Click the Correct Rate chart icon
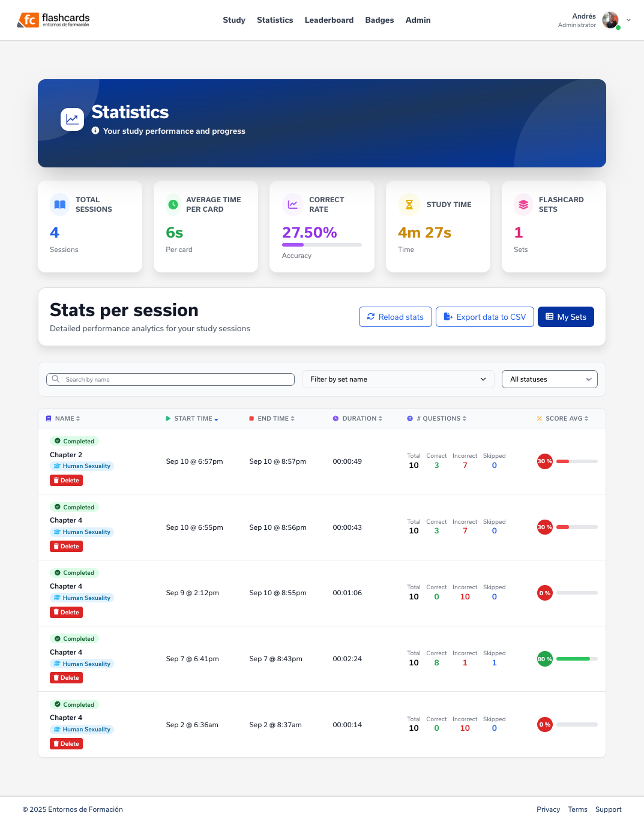 [293, 205]
